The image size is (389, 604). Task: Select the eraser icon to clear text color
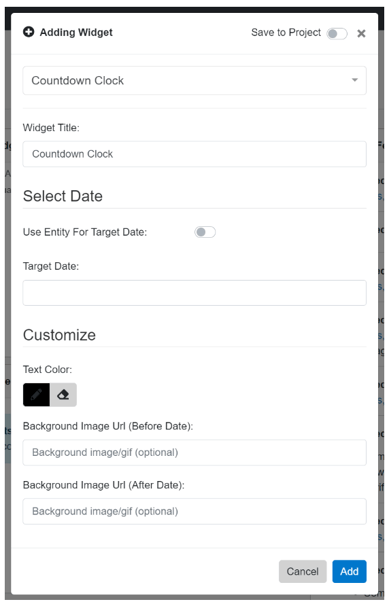(63, 394)
